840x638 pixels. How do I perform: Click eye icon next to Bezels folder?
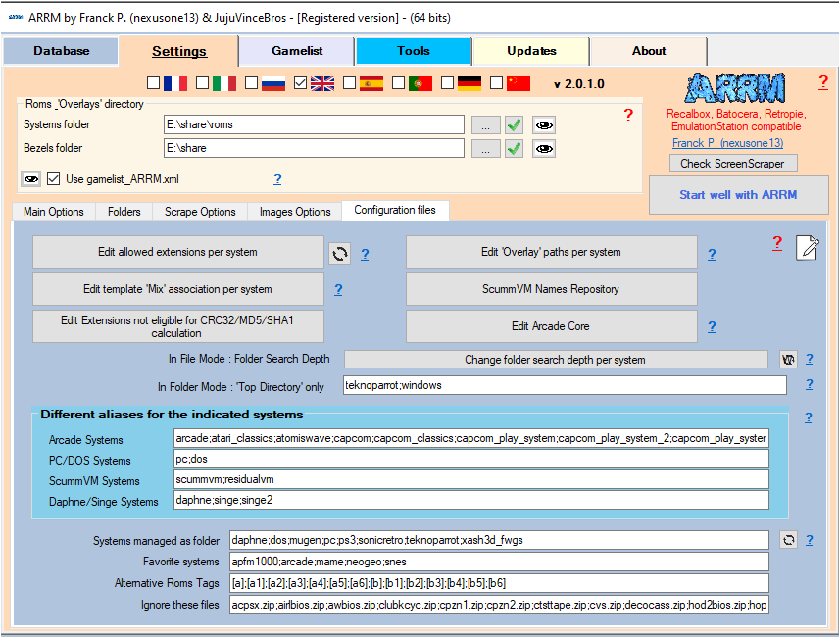(544, 149)
